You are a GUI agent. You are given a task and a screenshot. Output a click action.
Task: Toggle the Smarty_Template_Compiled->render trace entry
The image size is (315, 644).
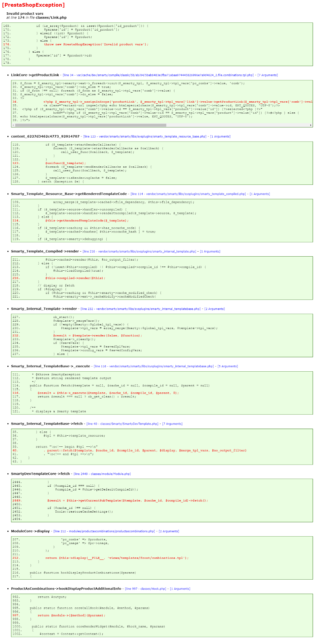click(x=45, y=251)
